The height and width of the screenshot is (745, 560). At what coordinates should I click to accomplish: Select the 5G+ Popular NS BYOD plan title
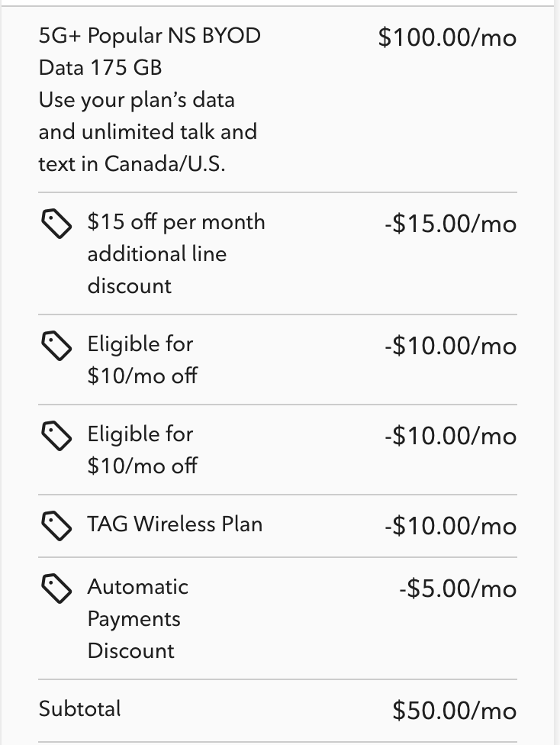click(150, 36)
